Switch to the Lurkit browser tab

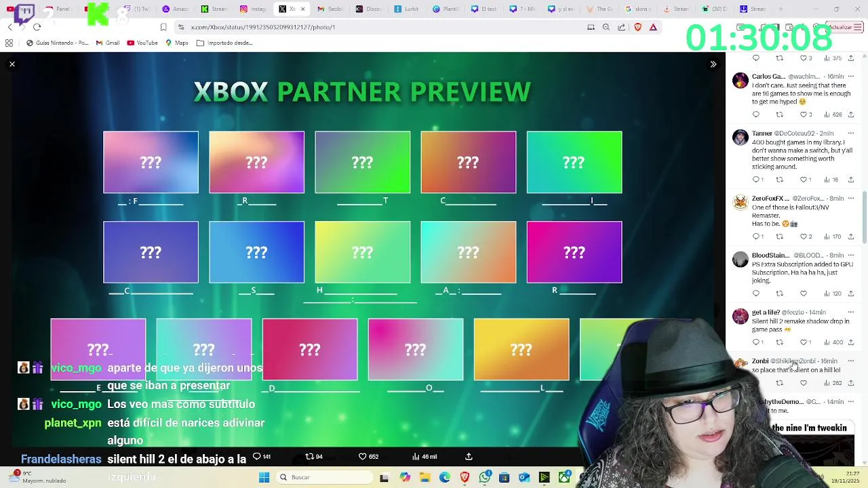pyautogui.click(x=407, y=9)
